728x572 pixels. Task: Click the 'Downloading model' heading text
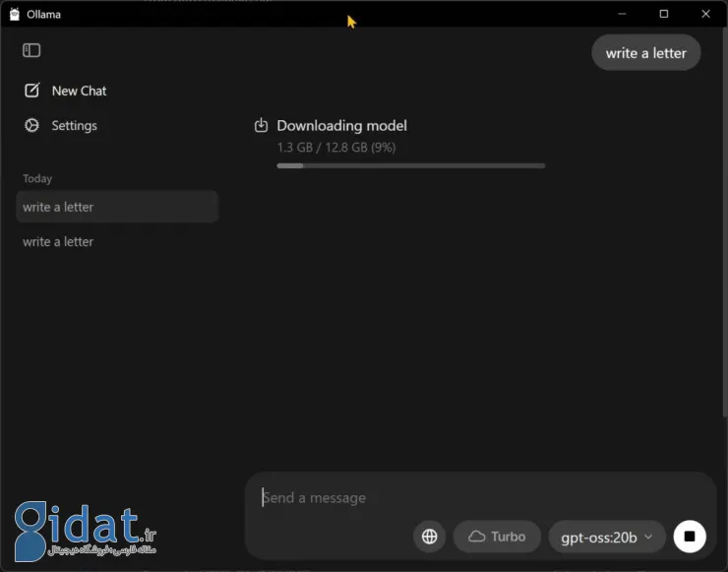tap(341, 125)
